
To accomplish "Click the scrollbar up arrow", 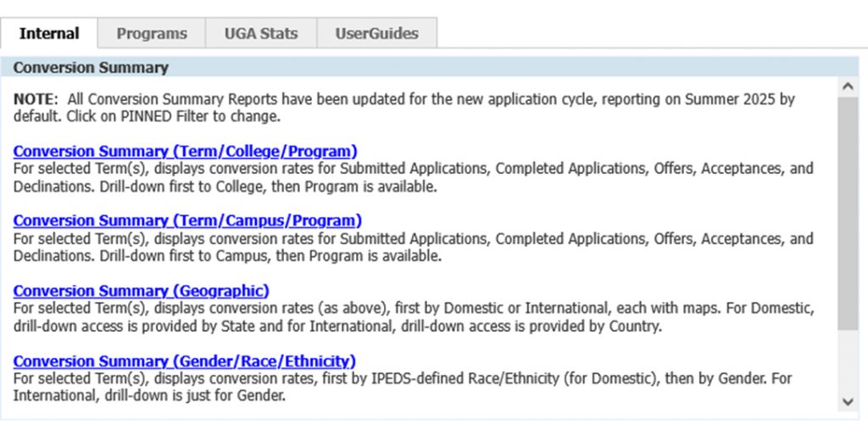I will pyautogui.click(x=847, y=87).
